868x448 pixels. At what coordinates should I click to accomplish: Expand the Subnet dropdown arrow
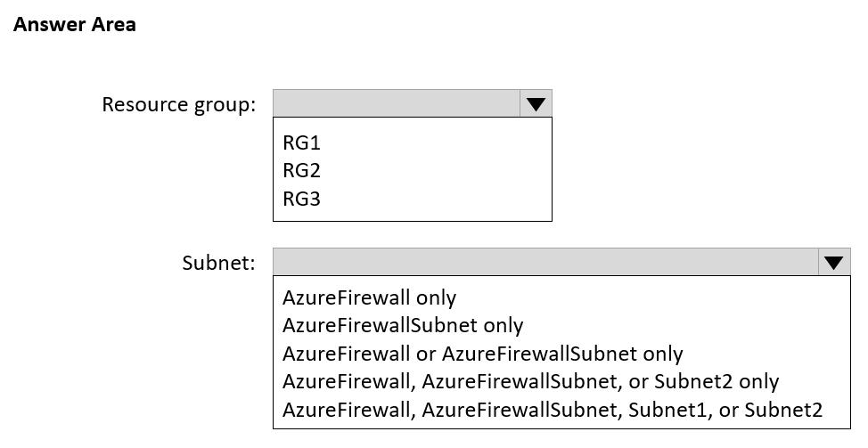click(x=833, y=262)
